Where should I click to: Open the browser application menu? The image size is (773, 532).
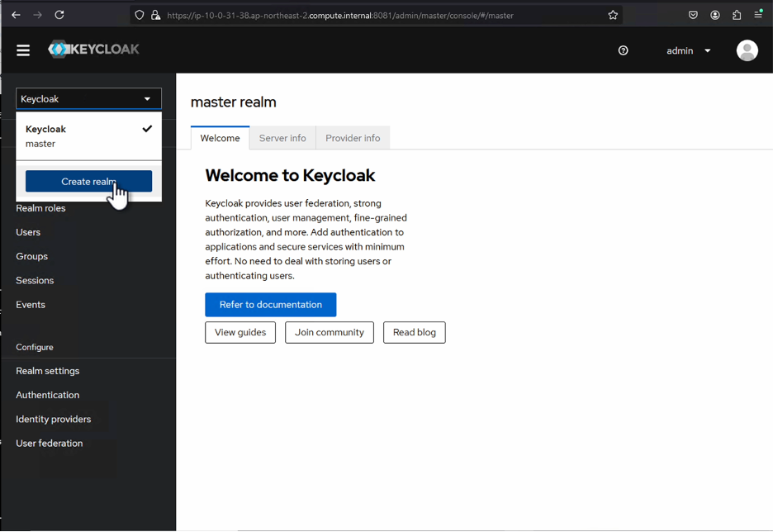[x=758, y=14]
